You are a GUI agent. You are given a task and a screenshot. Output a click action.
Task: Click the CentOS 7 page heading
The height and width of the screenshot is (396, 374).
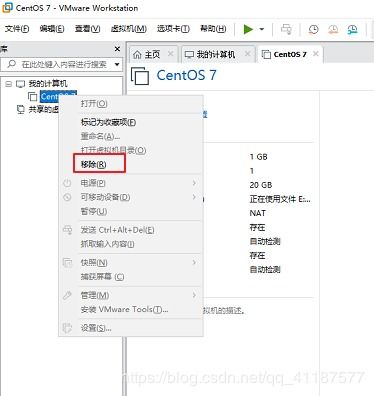pyautogui.click(x=187, y=75)
